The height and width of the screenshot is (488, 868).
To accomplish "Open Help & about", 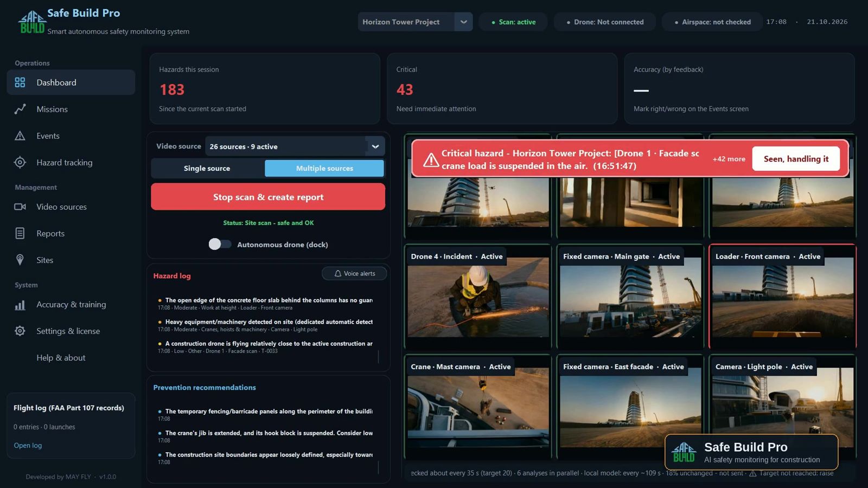I will click(x=71, y=357).
